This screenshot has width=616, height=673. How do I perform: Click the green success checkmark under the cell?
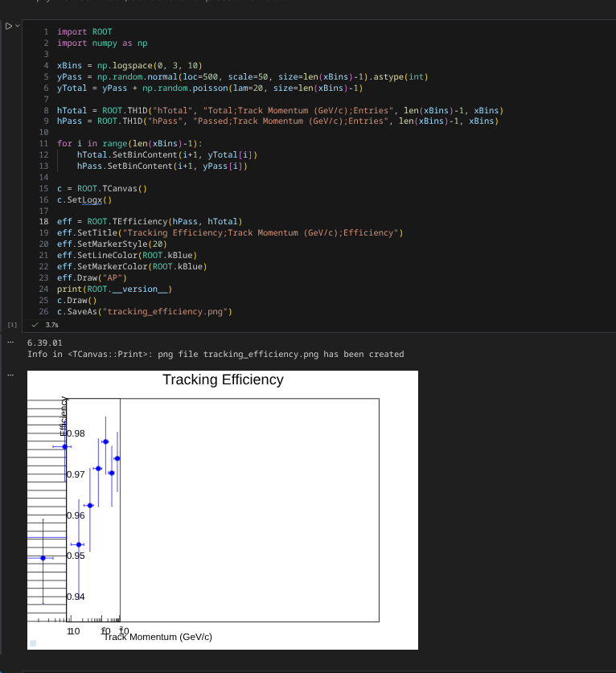[x=35, y=325]
